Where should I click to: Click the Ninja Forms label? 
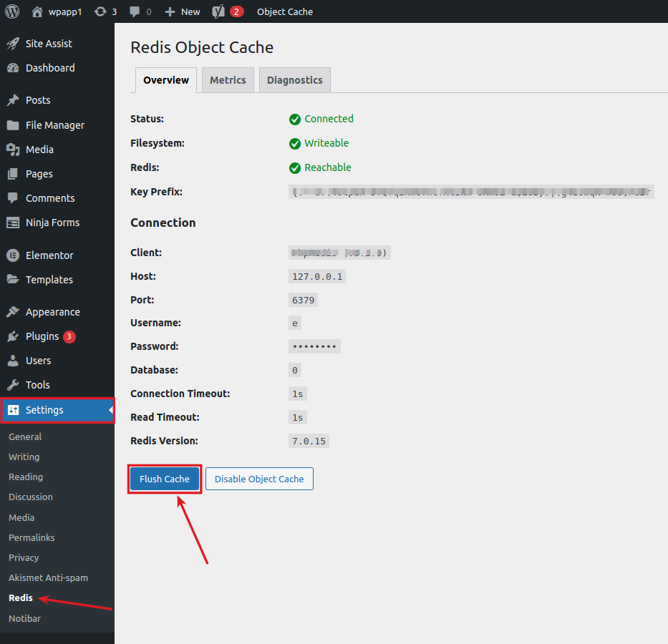(x=53, y=223)
